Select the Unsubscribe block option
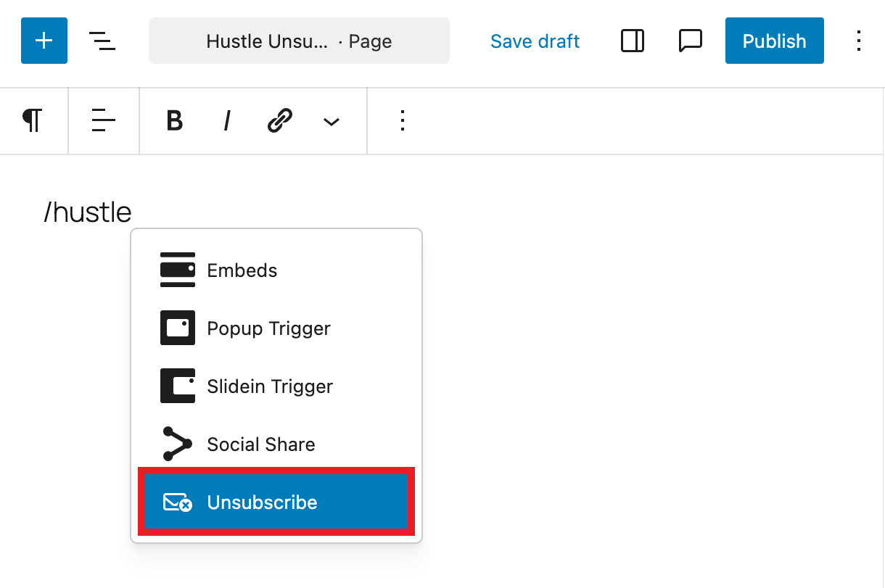Viewport: 885px width, 588px height. 276,502
